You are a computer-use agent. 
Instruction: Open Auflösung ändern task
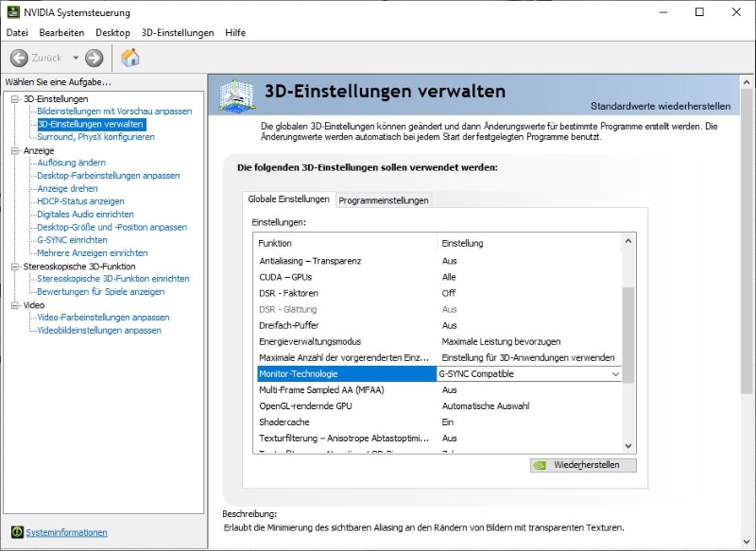click(x=72, y=163)
